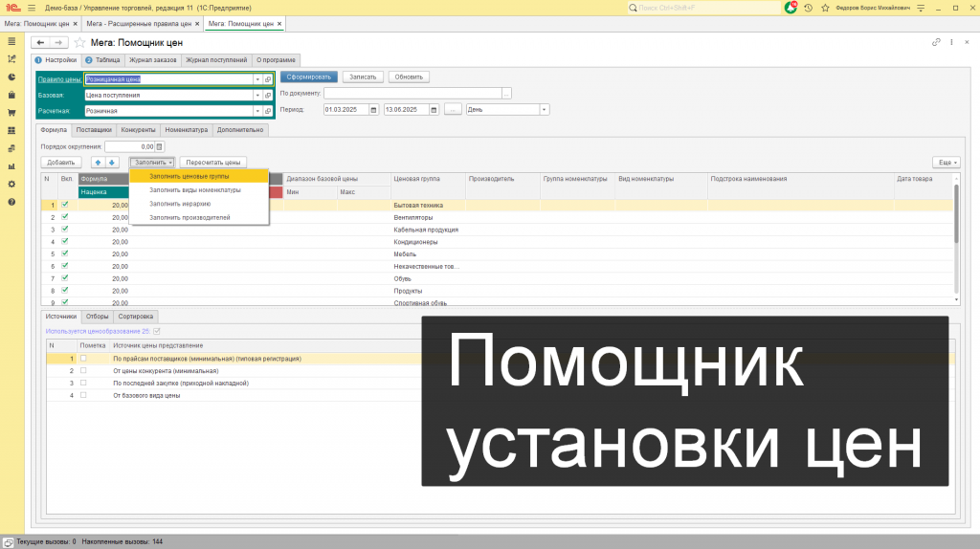Open the Правило цены item with open-form icon

pyautogui.click(x=268, y=79)
